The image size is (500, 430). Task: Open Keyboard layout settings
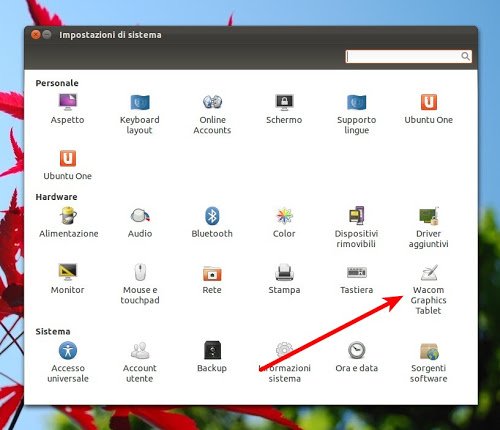click(x=140, y=114)
